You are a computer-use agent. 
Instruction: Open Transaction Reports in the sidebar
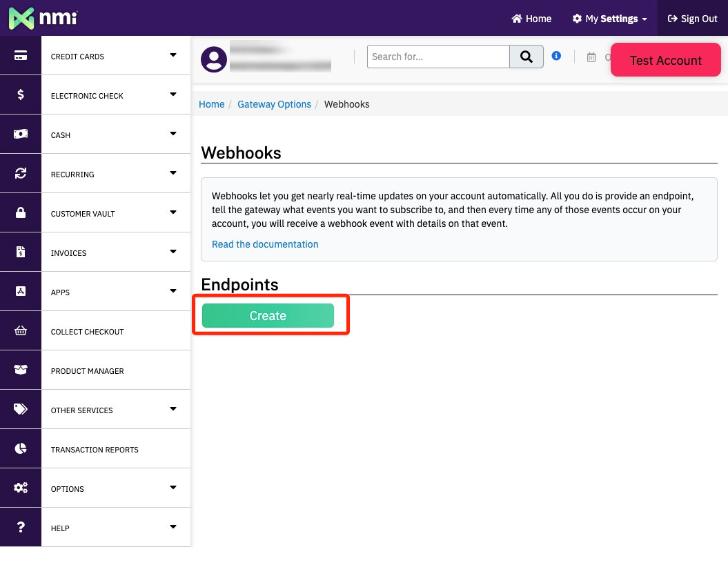point(95,450)
